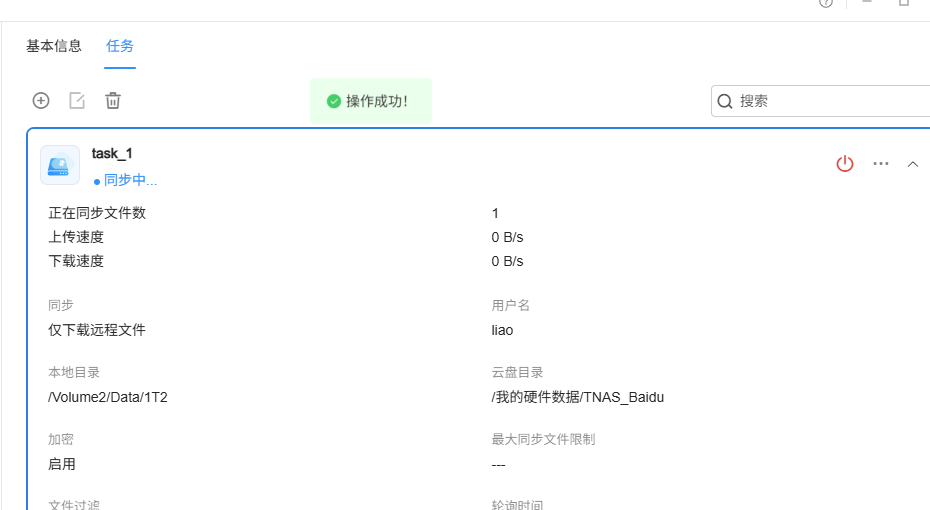Click the 操作成功! notification

pos(371,101)
